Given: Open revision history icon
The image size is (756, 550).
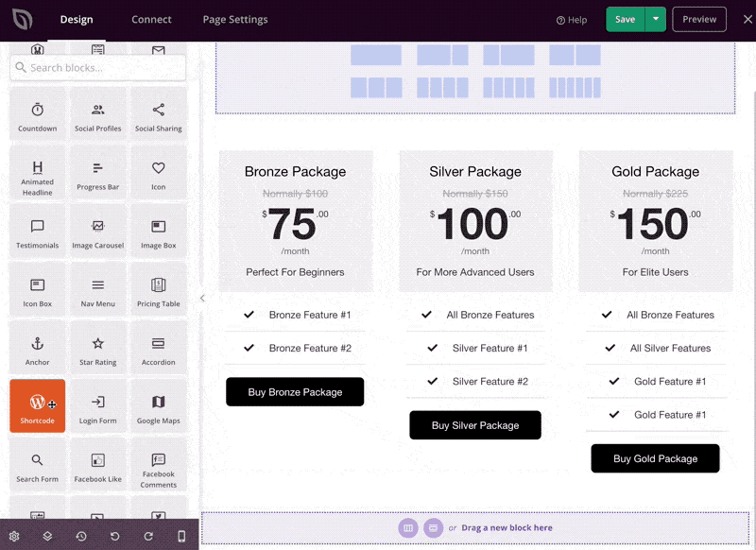Looking at the screenshot, I should [81, 536].
